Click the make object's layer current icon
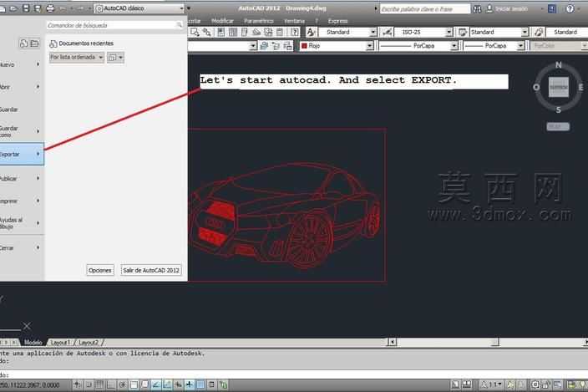588x392 pixels. click(264, 46)
